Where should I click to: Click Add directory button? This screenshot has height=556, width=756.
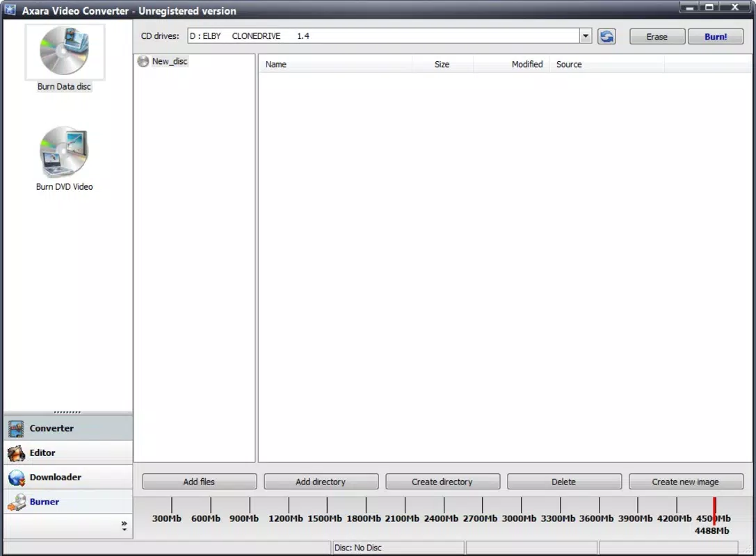(x=321, y=482)
